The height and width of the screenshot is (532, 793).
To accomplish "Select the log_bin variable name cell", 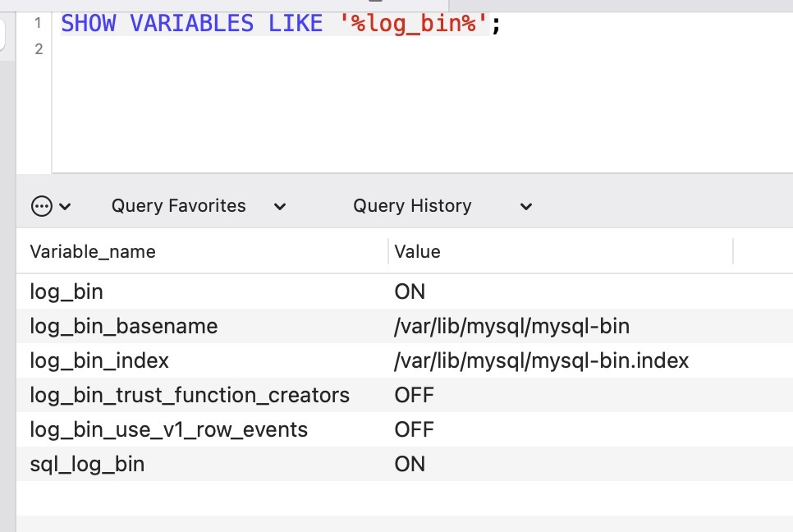I will pos(66,291).
